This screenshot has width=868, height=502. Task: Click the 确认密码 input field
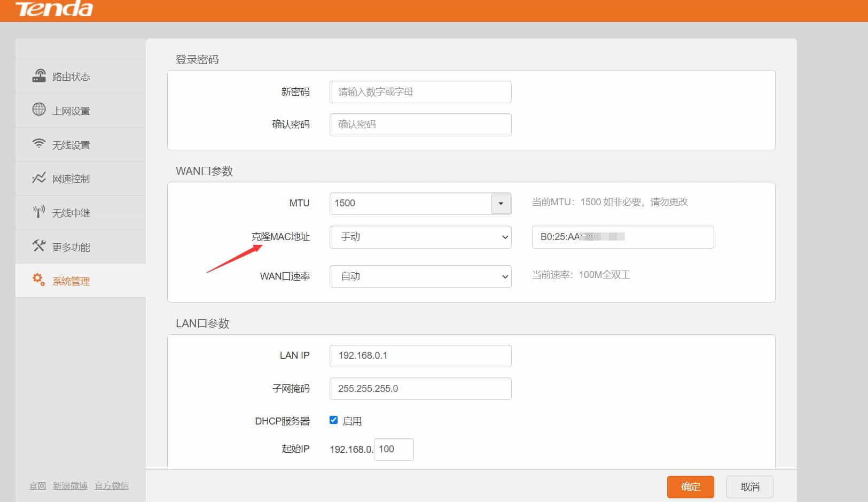coord(420,125)
